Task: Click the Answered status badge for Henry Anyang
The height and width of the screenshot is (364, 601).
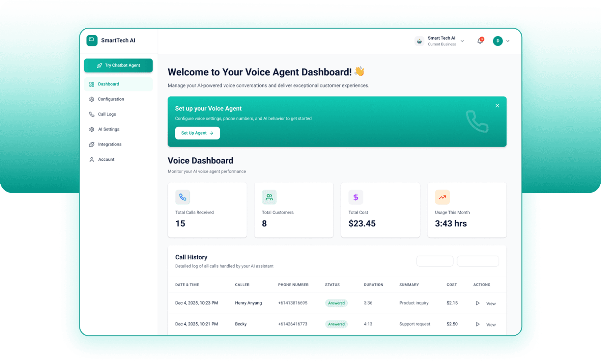Action: pyautogui.click(x=336, y=303)
